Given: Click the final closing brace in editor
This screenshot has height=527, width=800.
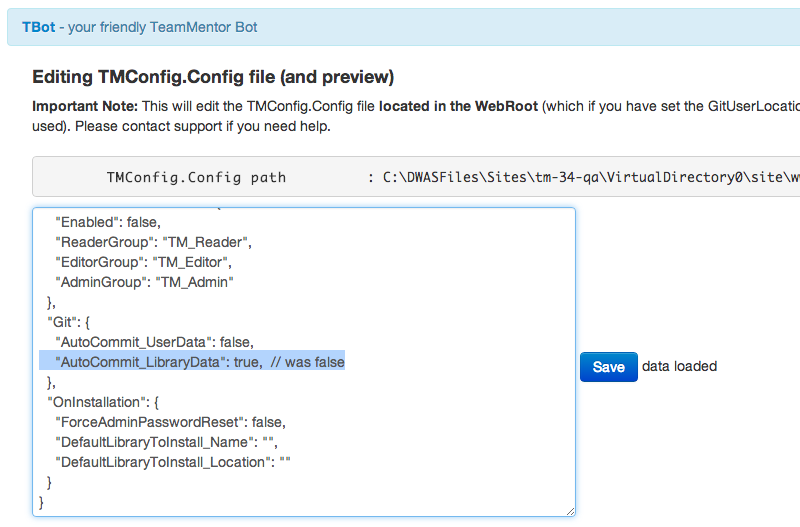Looking at the screenshot, I should click(41, 501).
